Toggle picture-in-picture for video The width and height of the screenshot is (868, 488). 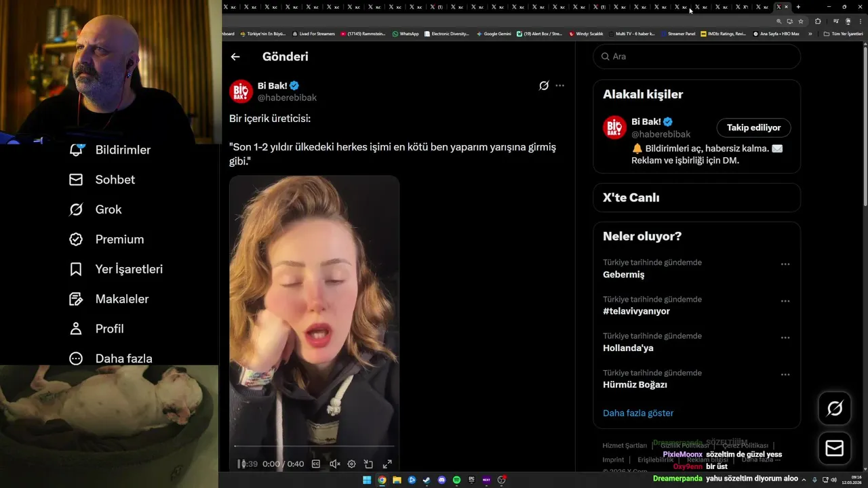click(369, 464)
